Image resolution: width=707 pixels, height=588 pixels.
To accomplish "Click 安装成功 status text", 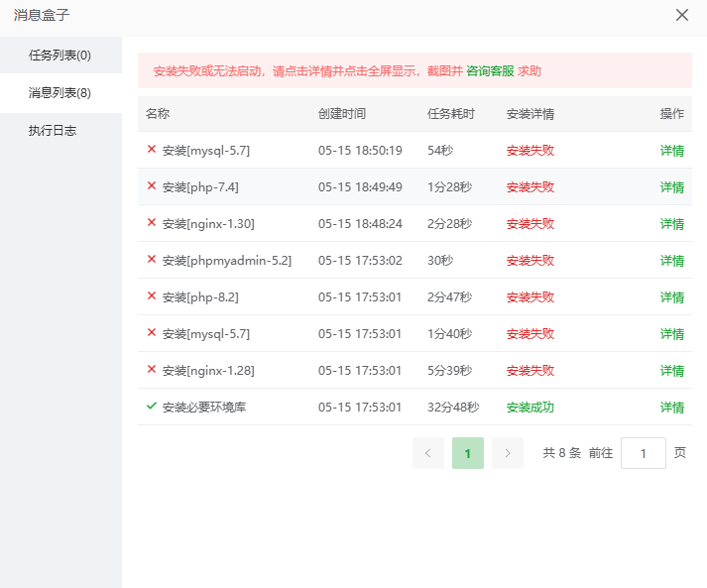I will point(530,408).
